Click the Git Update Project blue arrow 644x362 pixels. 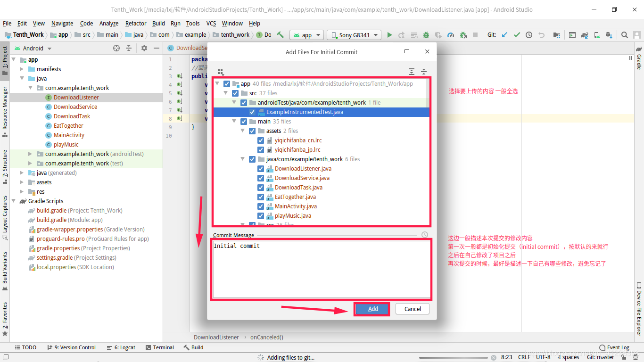505,35
